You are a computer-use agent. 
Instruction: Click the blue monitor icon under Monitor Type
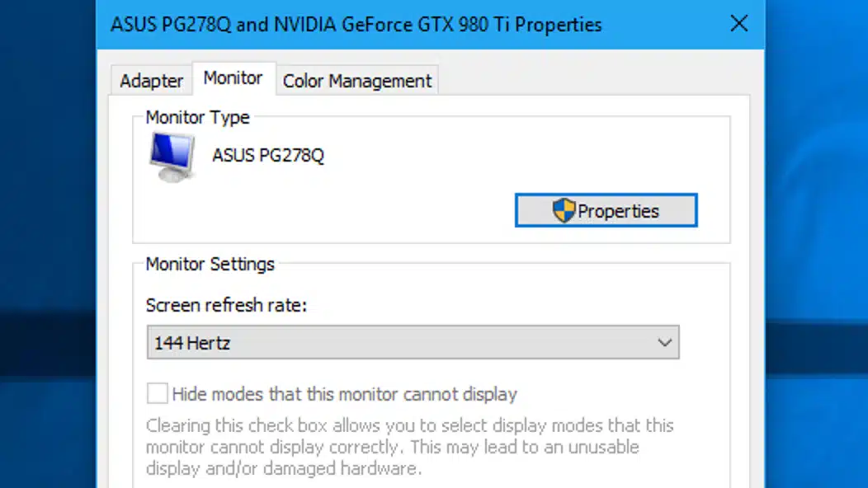[x=172, y=157]
